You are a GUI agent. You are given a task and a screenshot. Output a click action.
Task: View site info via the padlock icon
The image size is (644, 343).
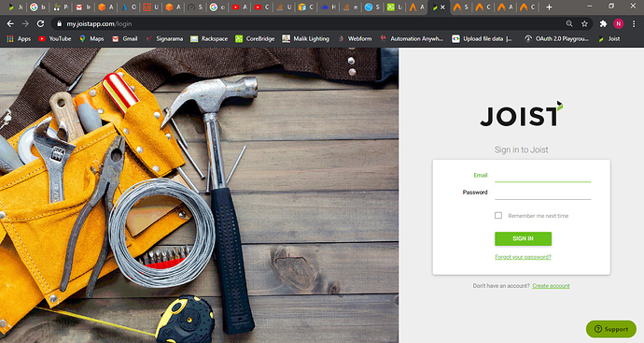(59, 24)
